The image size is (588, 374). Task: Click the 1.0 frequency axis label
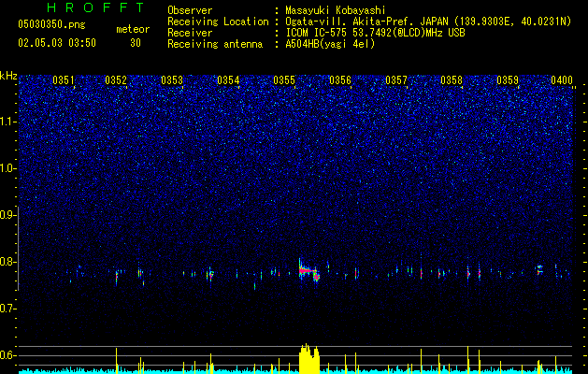pyautogui.click(x=7, y=168)
